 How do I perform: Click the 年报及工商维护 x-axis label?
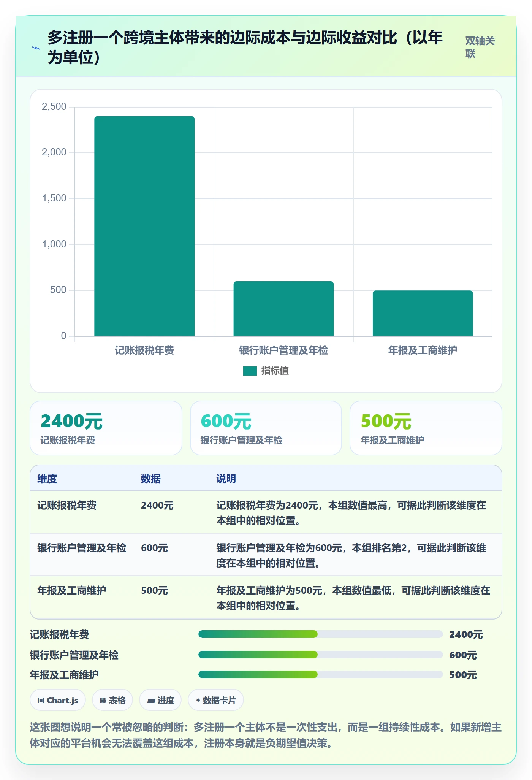(x=423, y=350)
